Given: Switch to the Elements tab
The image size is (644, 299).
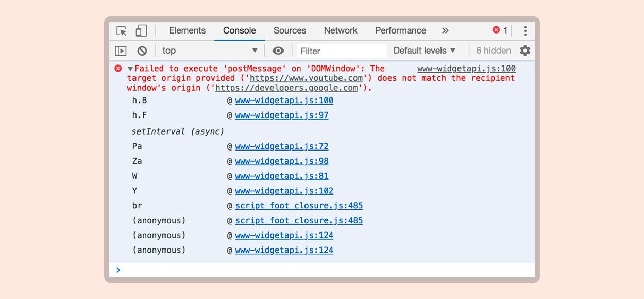Looking at the screenshot, I should [x=187, y=30].
